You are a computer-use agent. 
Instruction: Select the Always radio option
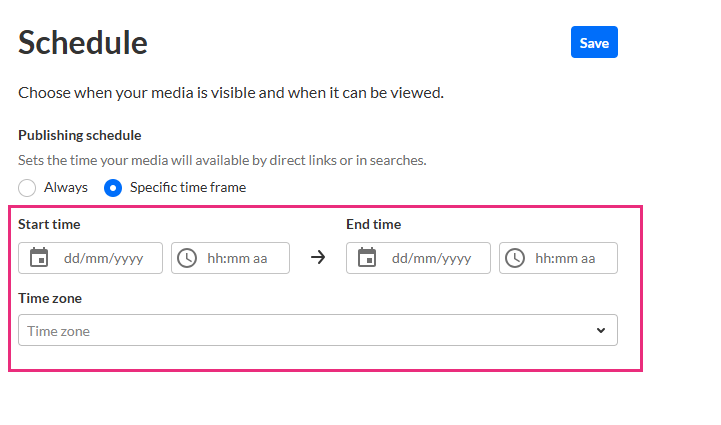(28, 187)
